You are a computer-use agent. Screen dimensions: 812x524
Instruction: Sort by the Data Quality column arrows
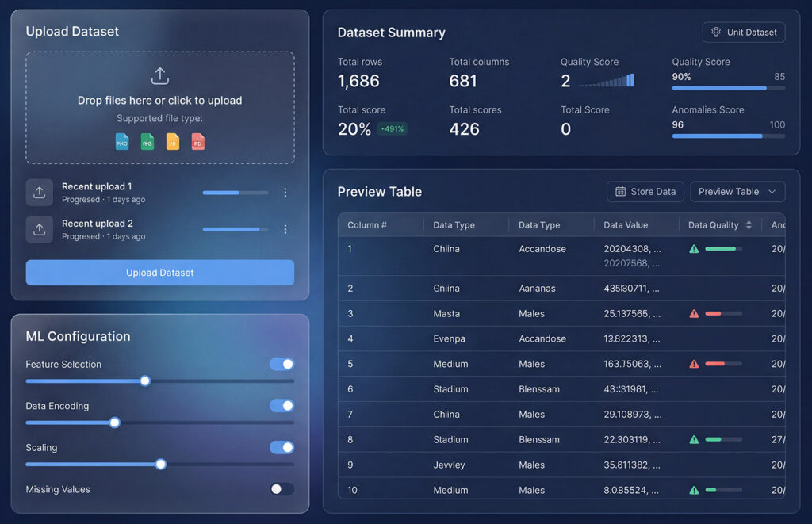(749, 225)
